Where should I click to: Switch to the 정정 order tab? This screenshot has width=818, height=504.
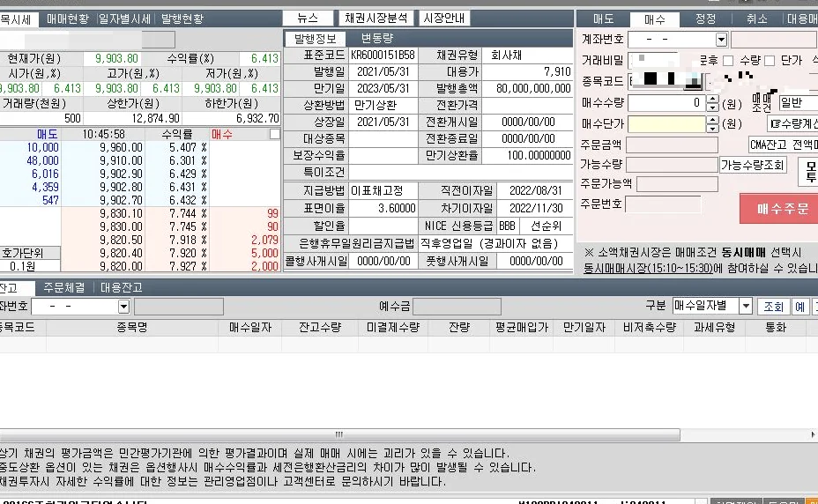pyautogui.click(x=706, y=19)
